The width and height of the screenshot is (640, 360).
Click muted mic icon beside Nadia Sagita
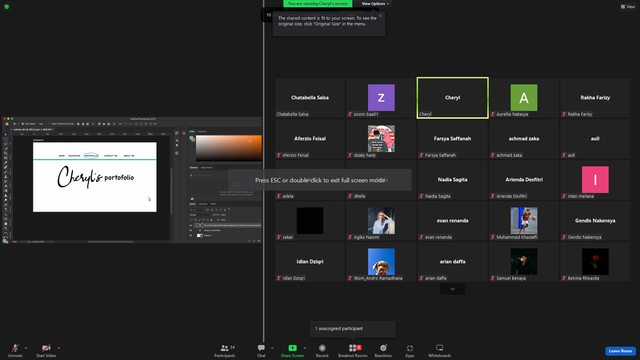click(422, 196)
